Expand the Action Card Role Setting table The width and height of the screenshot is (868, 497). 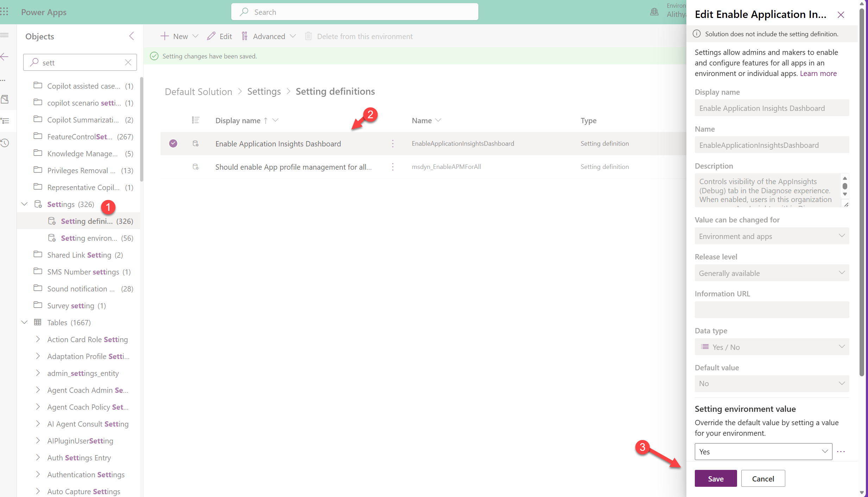click(38, 339)
